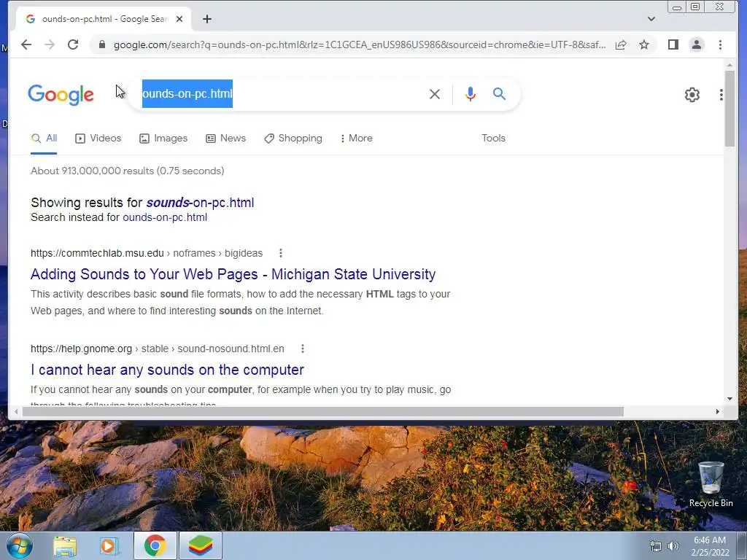747x560 pixels.
Task: Switch to the Videos tab
Action: [x=98, y=138]
